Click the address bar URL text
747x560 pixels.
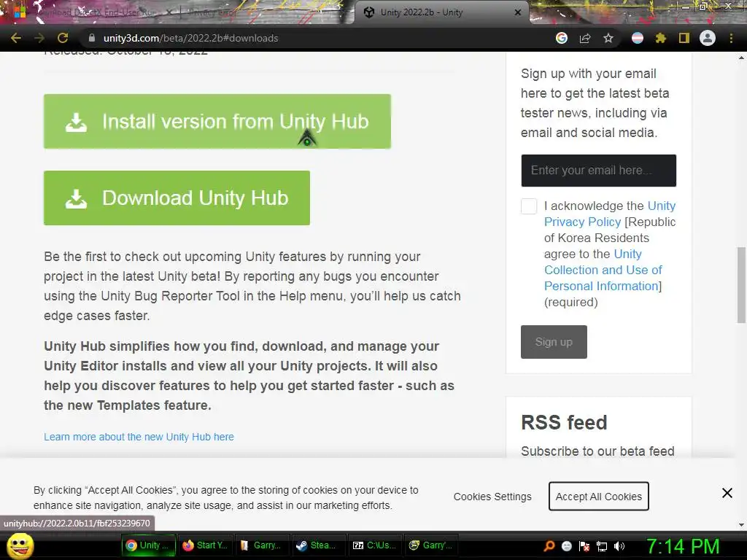tap(190, 38)
